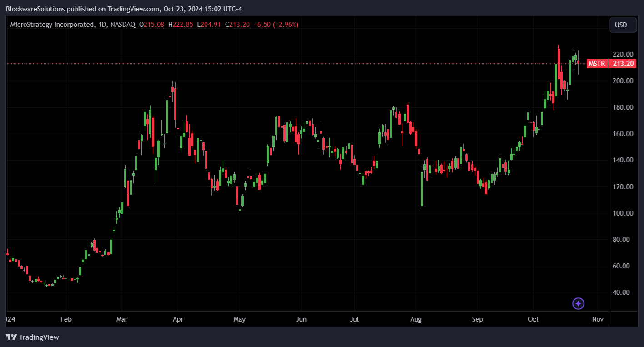Click the 213.20 current price tag
The width and height of the screenshot is (644, 347).
[624, 64]
